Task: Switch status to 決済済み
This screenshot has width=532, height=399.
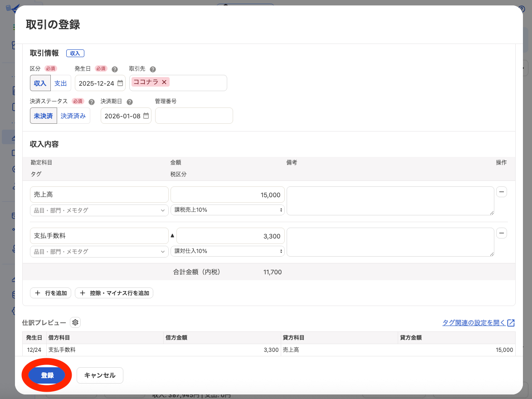Action: tap(73, 116)
